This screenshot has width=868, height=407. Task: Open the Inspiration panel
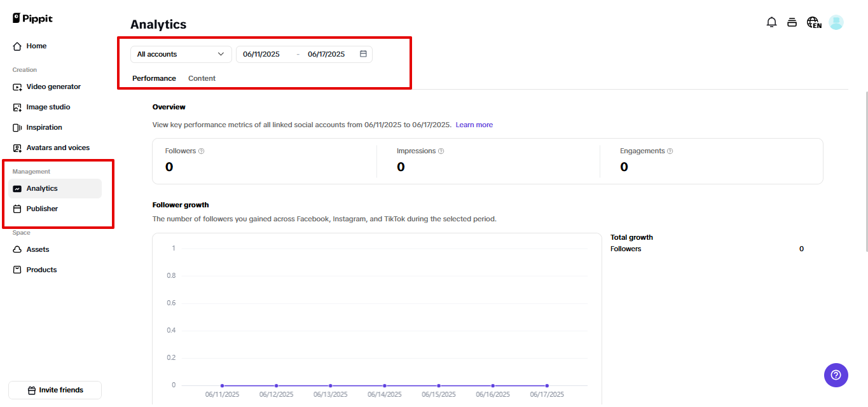(x=43, y=127)
